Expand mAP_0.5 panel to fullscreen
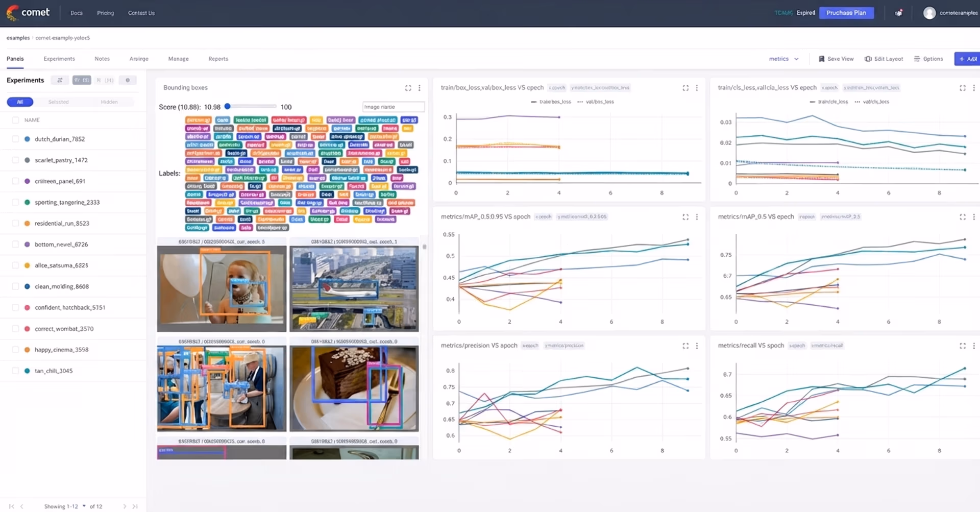980x512 pixels. tap(963, 217)
